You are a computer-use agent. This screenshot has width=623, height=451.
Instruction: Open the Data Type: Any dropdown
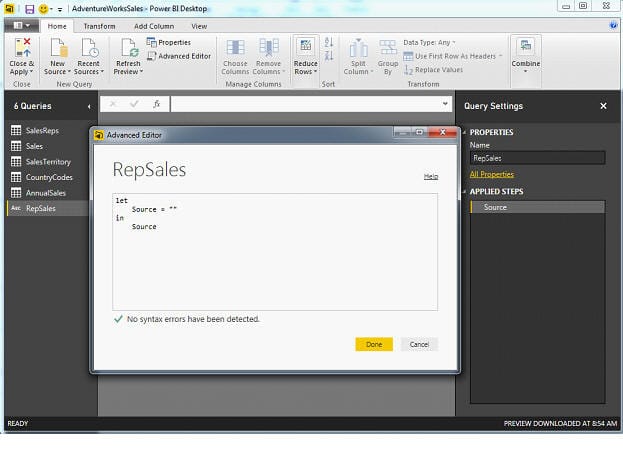pyautogui.click(x=429, y=42)
